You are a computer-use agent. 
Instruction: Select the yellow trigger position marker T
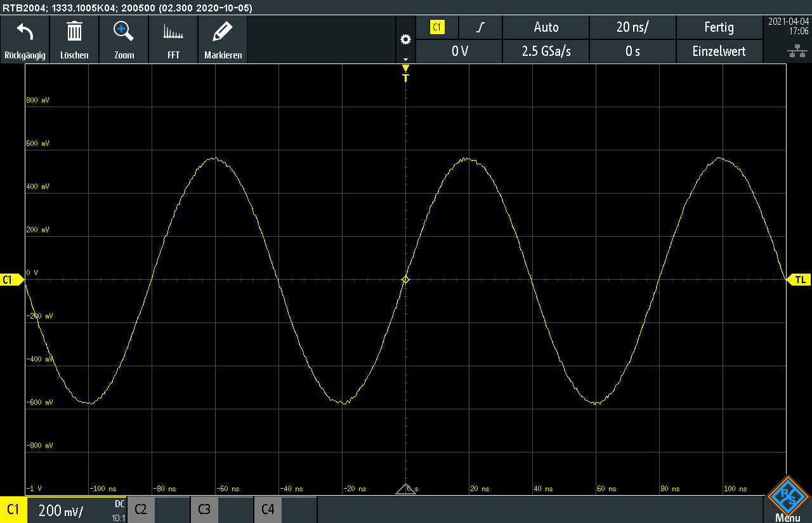point(406,74)
